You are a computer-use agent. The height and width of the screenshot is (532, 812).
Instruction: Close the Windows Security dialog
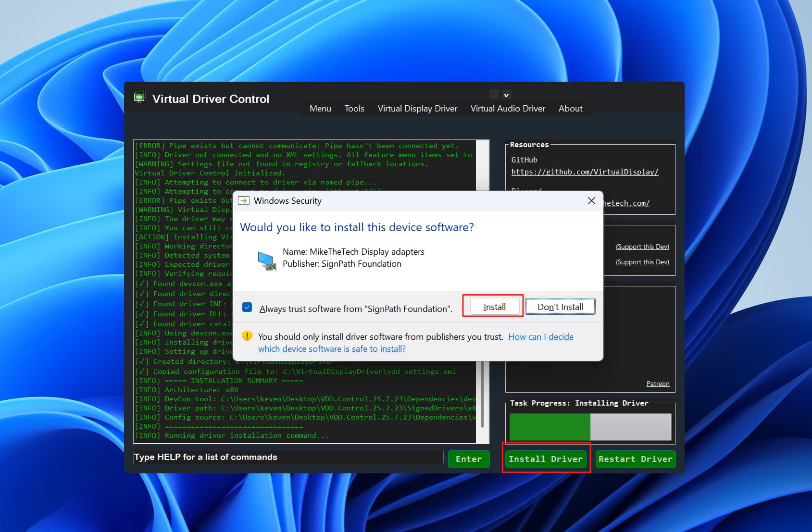point(591,201)
